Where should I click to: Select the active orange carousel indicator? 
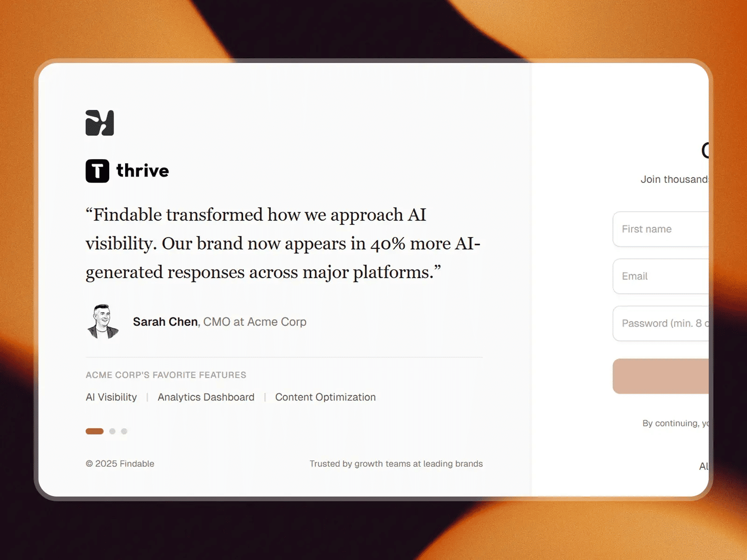point(94,431)
